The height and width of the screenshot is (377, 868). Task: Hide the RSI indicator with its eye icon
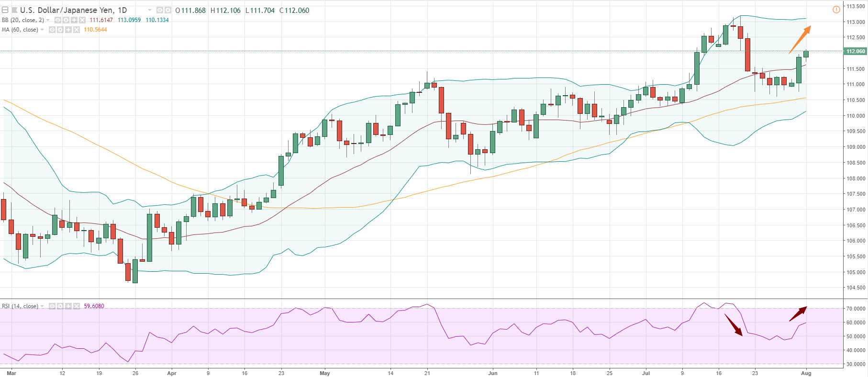[52, 306]
